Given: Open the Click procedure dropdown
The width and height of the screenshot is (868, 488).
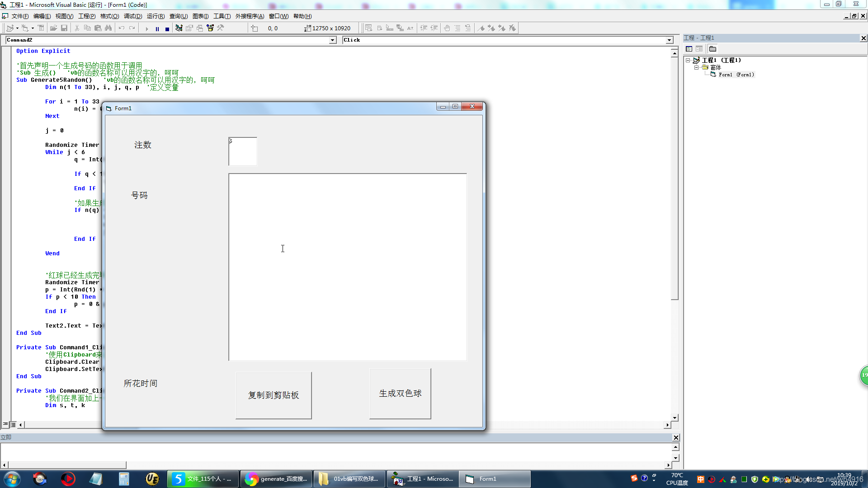Looking at the screenshot, I should pyautogui.click(x=669, y=40).
